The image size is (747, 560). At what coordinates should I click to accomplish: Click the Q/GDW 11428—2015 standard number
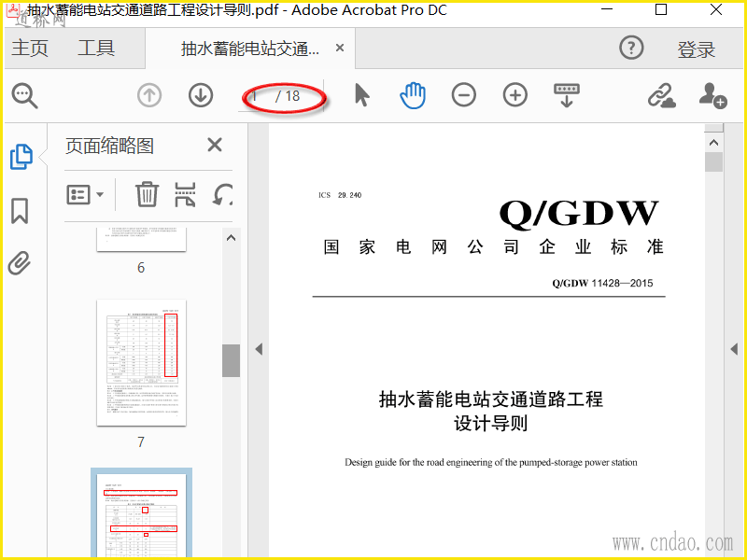[x=602, y=283]
